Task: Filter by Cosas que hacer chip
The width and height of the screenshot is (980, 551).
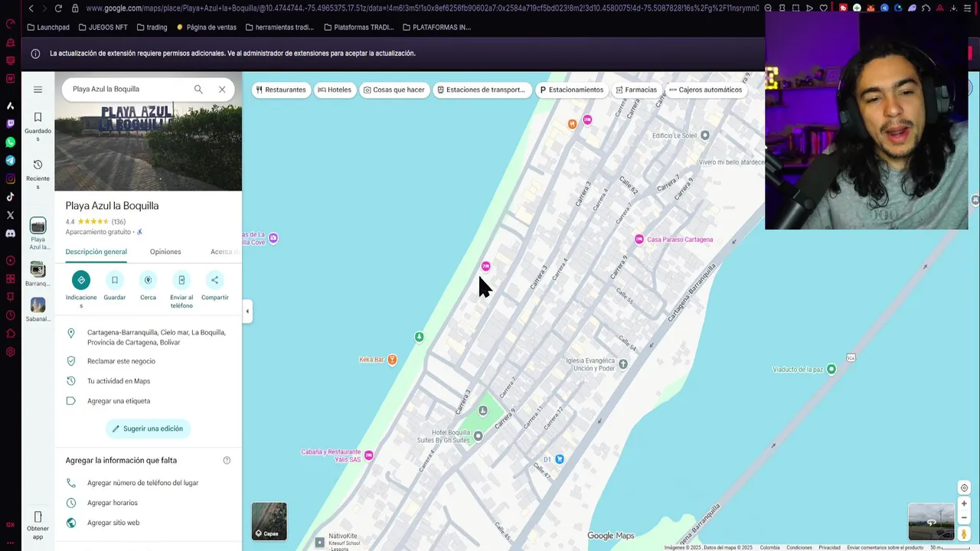Action: click(x=394, y=90)
